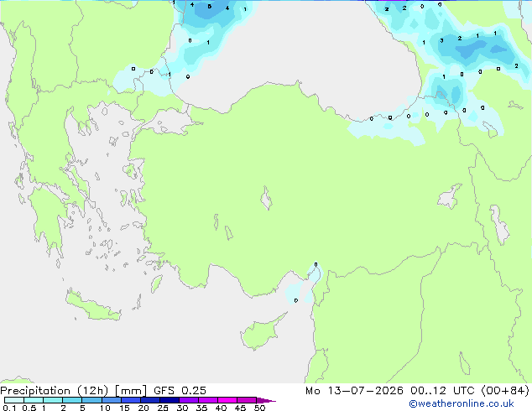The height and width of the screenshot is (411, 532).
Task: Click the legend label '0.5'
Action: (x=29, y=408)
